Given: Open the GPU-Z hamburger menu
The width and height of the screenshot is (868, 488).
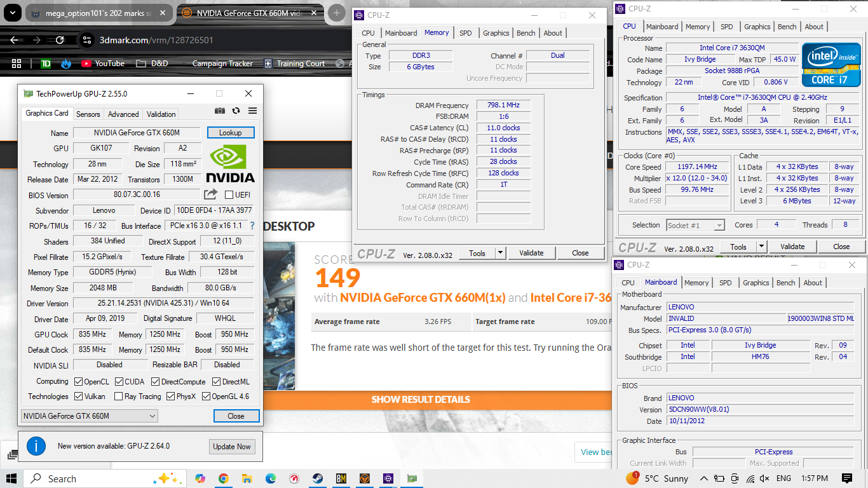Looking at the screenshot, I should coord(252,111).
